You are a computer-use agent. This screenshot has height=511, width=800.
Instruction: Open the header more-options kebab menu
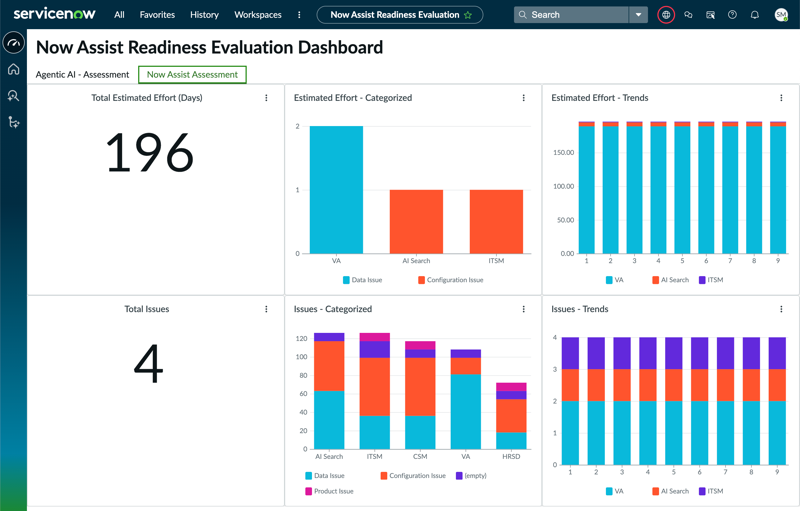(299, 15)
